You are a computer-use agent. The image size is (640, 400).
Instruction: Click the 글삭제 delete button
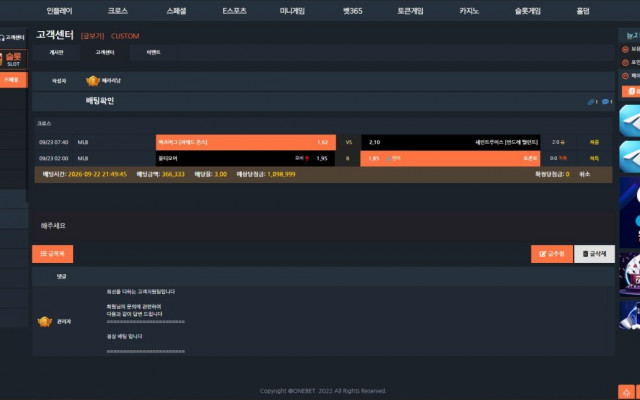(x=594, y=254)
